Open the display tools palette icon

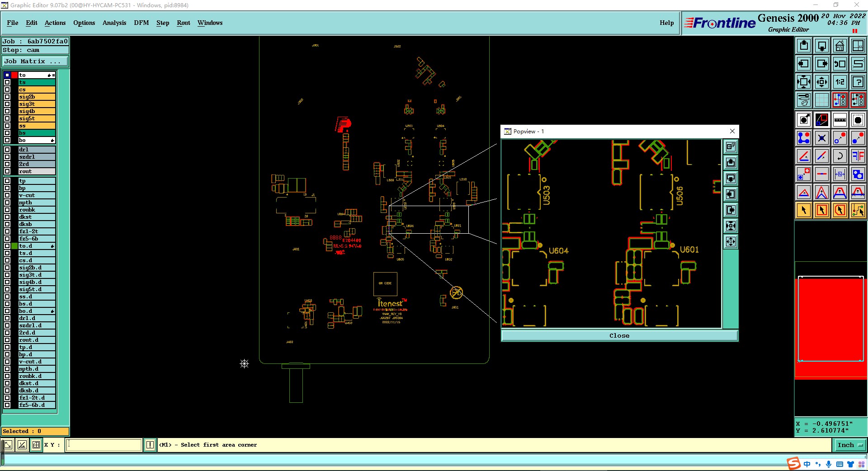click(x=804, y=100)
